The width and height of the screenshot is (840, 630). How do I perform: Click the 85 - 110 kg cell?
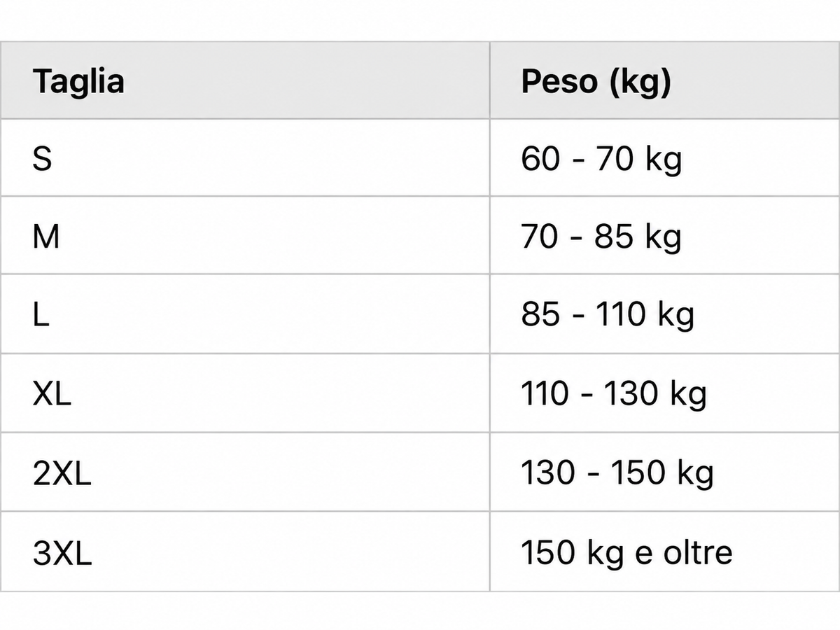click(x=665, y=314)
